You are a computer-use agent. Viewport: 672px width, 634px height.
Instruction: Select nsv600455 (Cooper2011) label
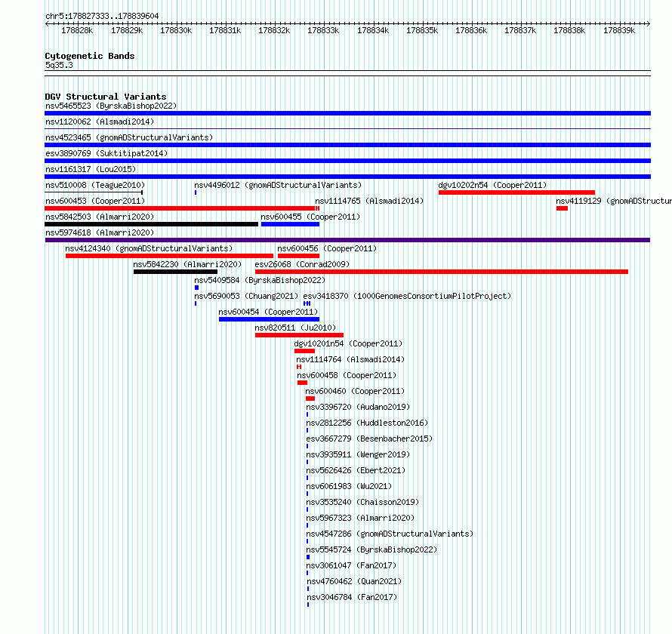[310, 217]
